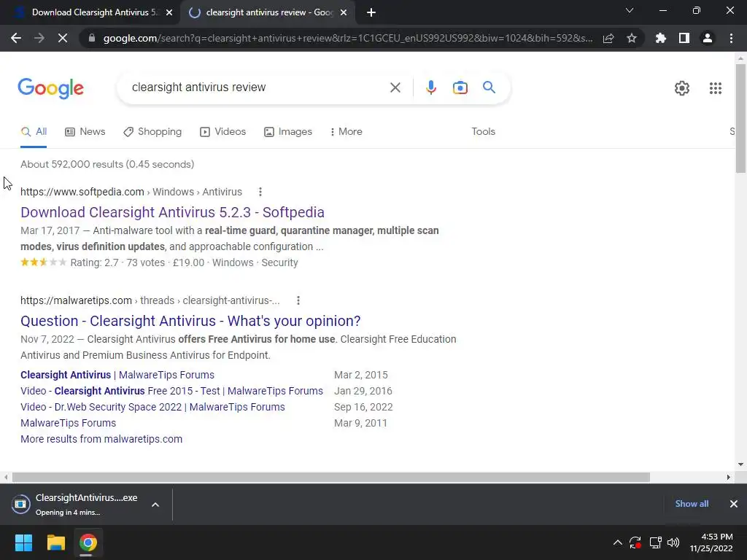Viewport: 747px width, 560px height.
Task: Click Chrome icon in taskbar
Action: [x=88, y=542]
